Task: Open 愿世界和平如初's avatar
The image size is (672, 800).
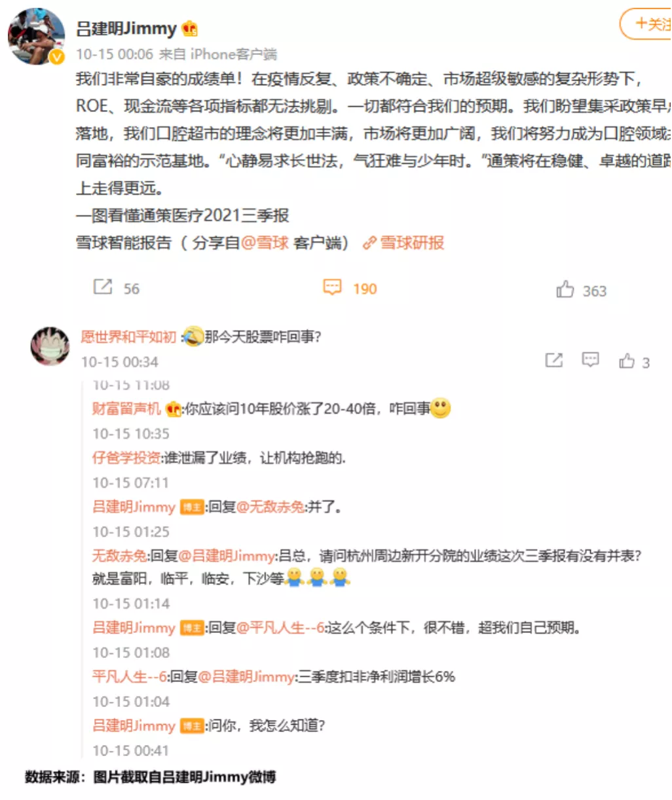Action: (x=50, y=346)
